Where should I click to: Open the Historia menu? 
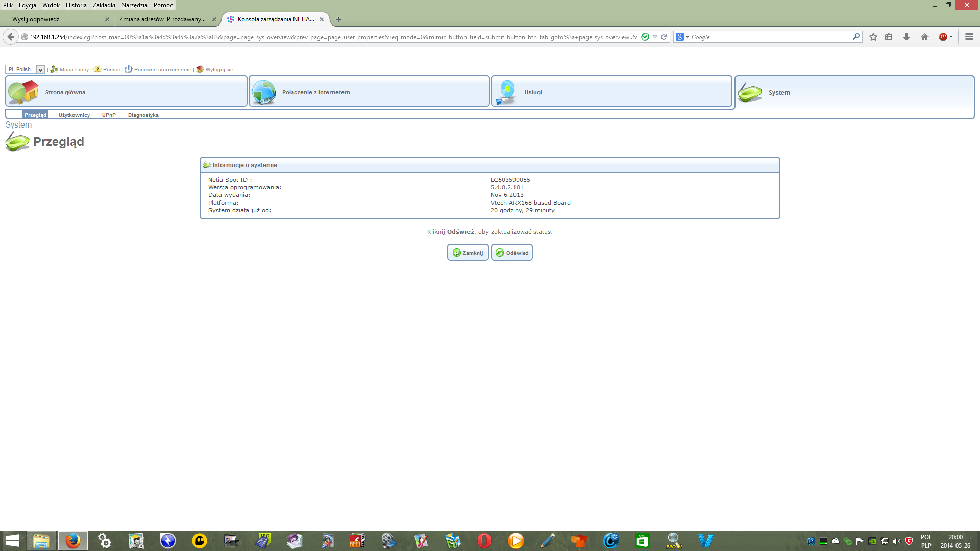click(x=76, y=5)
